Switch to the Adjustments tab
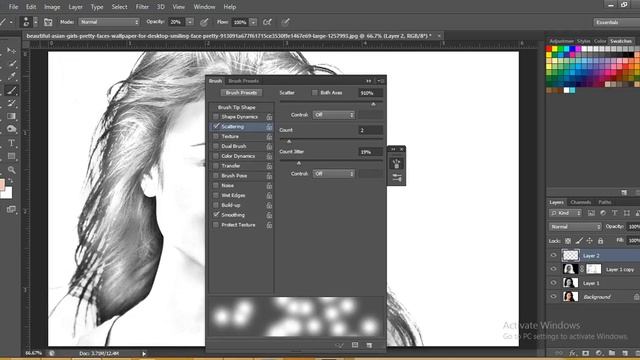This screenshot has height=360, width=640. point(561,41)
